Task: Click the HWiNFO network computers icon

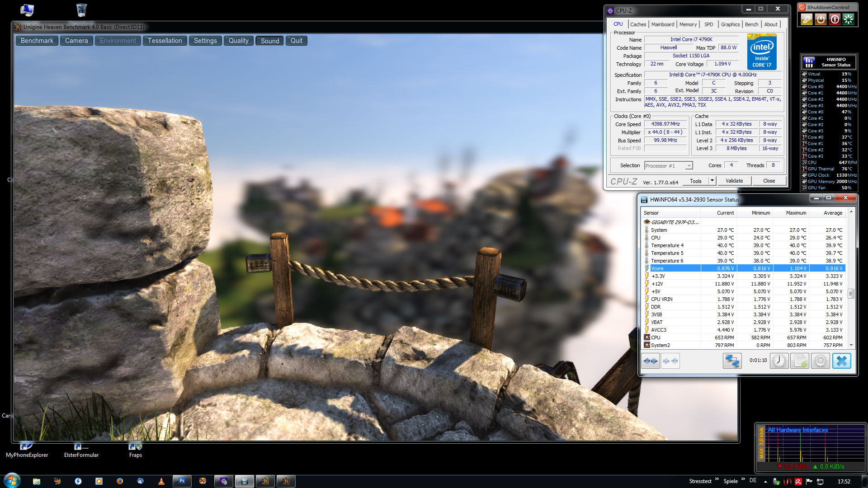Action: point(732,361)
